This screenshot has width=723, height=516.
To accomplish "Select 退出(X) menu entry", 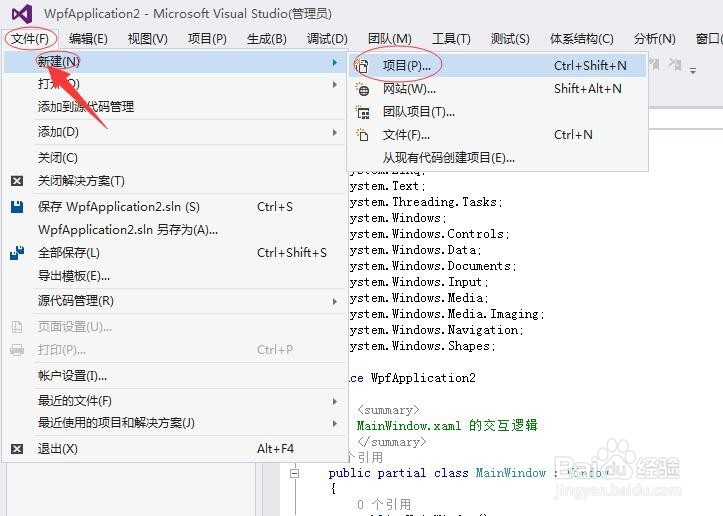I will pyautogui.click(x=174, y=449).
